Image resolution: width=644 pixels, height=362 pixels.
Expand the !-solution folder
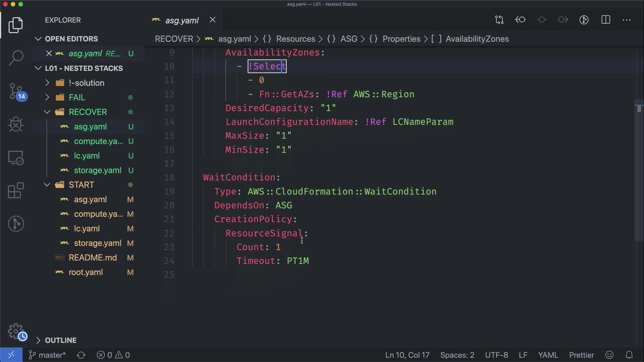86,83
